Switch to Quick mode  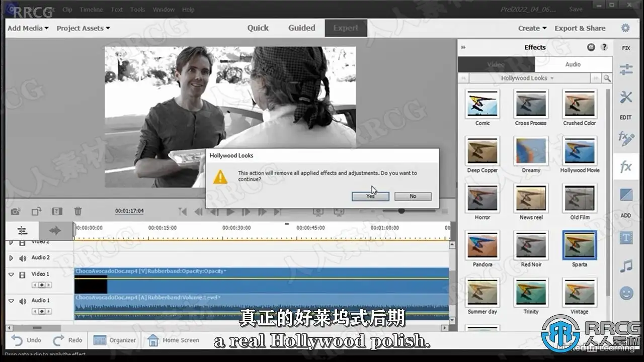(x=258, y=28)
